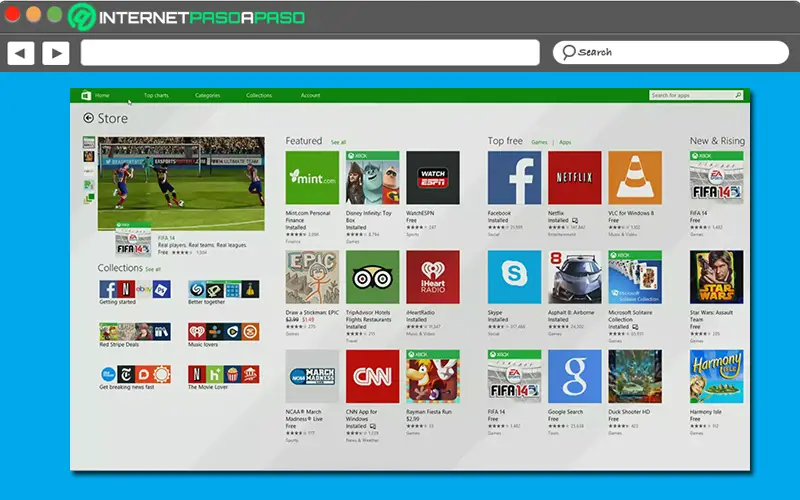Open Star Wars: Assault Team tile
Viewport: 800px width, 500px height.
pos(716,277)
